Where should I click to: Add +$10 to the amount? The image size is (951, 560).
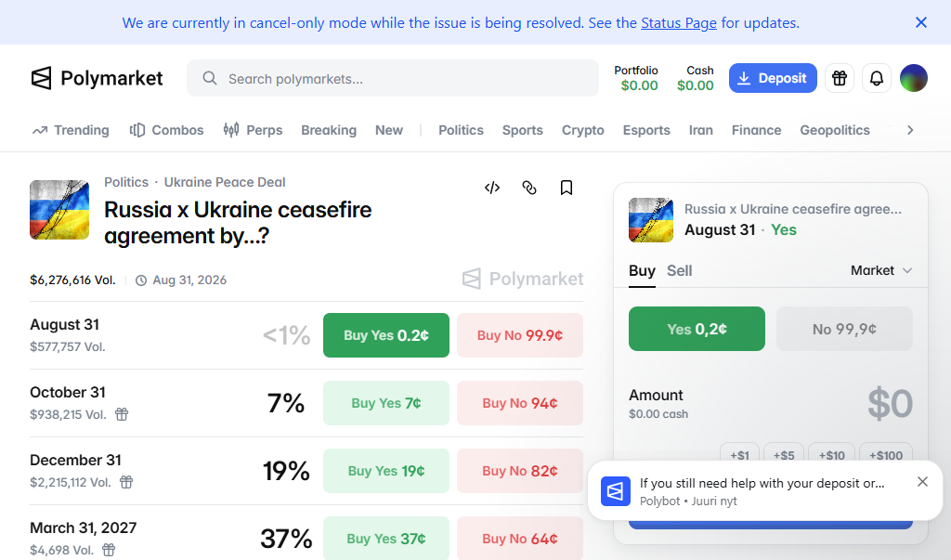point(831,454)
